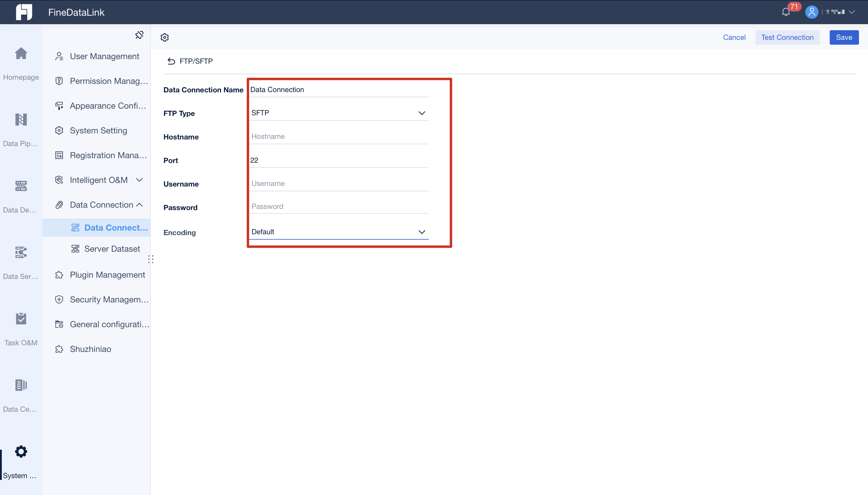Click the Hostname input field

[338, 136]
